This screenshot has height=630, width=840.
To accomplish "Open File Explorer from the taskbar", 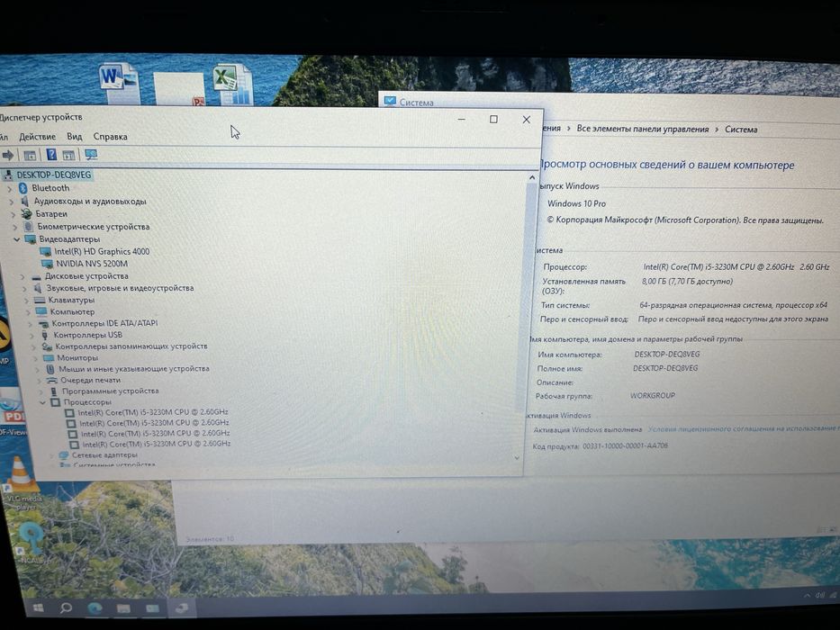I will (x=123, y=608).
